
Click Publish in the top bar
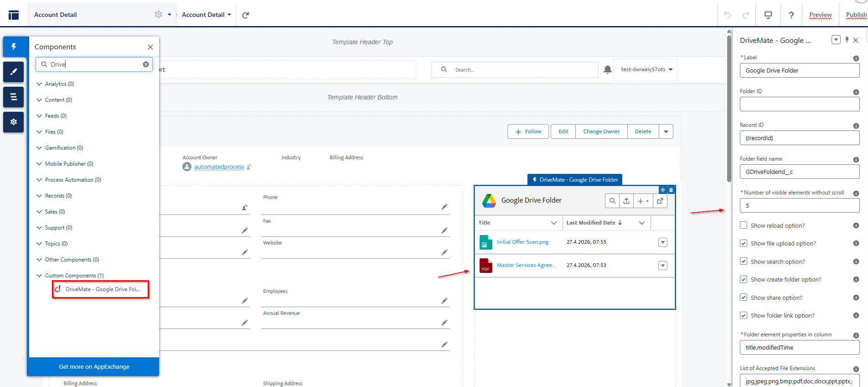click(856, 15)
